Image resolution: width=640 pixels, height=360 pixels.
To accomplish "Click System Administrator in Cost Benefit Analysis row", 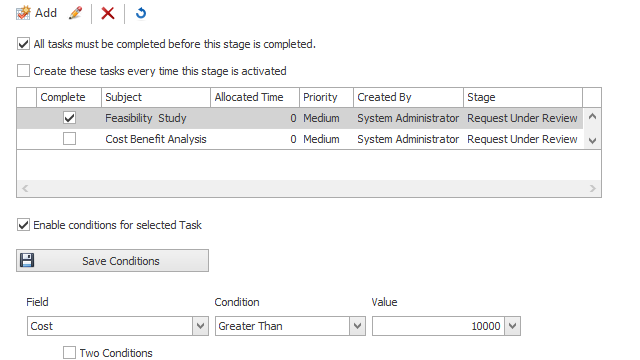I will pos(408,139).
